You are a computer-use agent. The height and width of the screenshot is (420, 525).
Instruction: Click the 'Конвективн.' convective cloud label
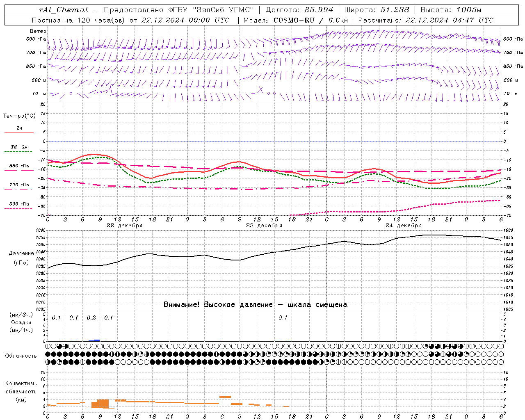(x=21, y=383)
